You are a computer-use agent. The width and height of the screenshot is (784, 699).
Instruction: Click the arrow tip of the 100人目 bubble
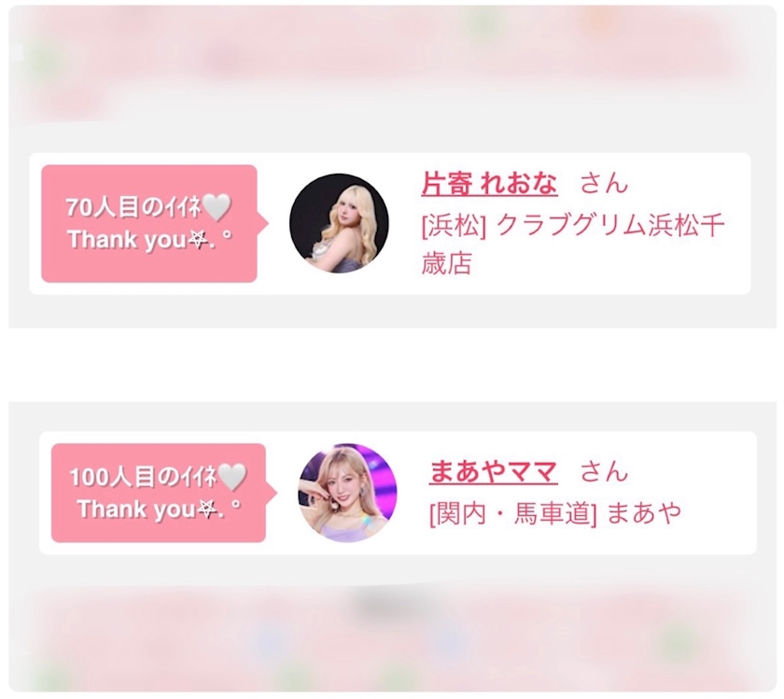click(272, 493)
